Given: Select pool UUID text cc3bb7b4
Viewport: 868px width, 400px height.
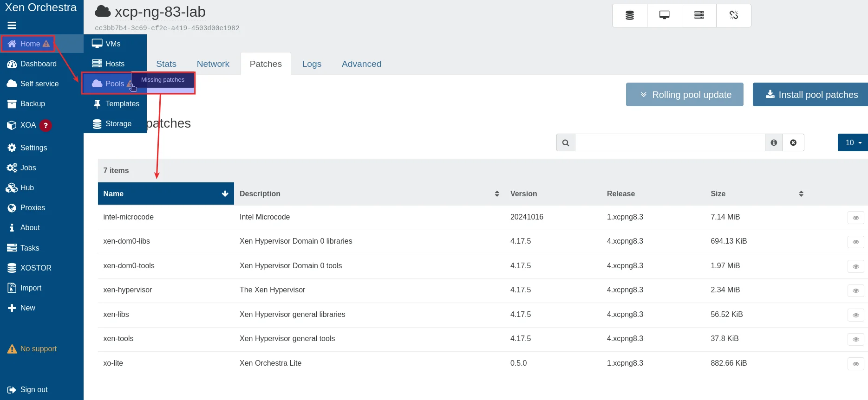Looking at the screenshot, I should pyautogui.click(x=167, y=28).
